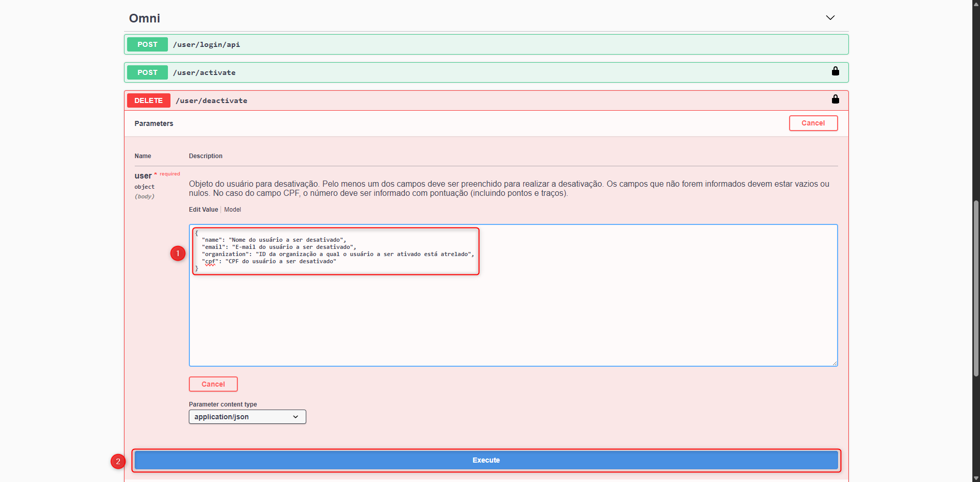Viewport: 980px width, 482px height.
Task: Click the textarea resize handle
Action: 835,363
